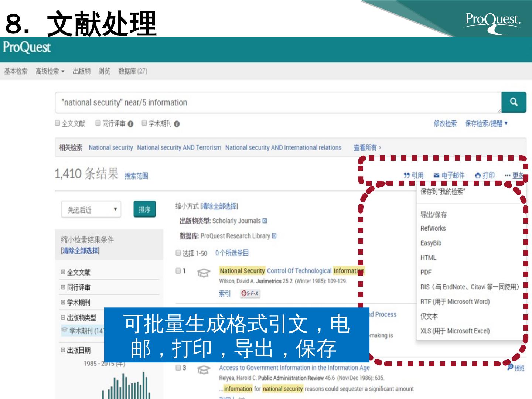This screenshot has height=399, width=532.
Task: Open the 出版物 publications page
Action: pyautogui.click(x=81, y=71)
